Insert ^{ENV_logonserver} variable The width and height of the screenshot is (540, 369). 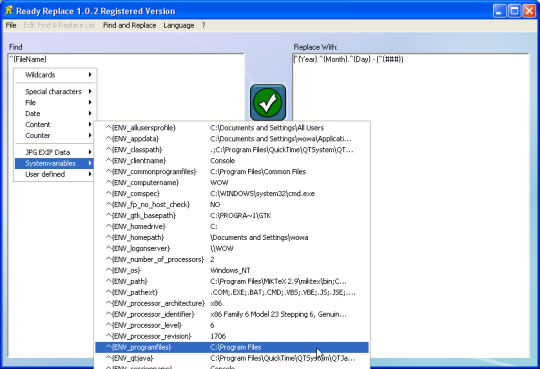click(x=232, y=248)
